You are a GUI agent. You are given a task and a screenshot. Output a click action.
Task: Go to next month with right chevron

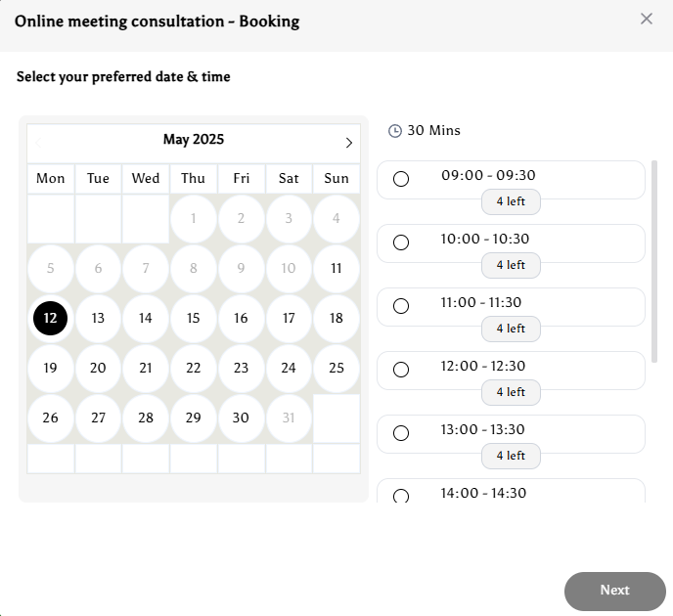(x=349, y=143)
